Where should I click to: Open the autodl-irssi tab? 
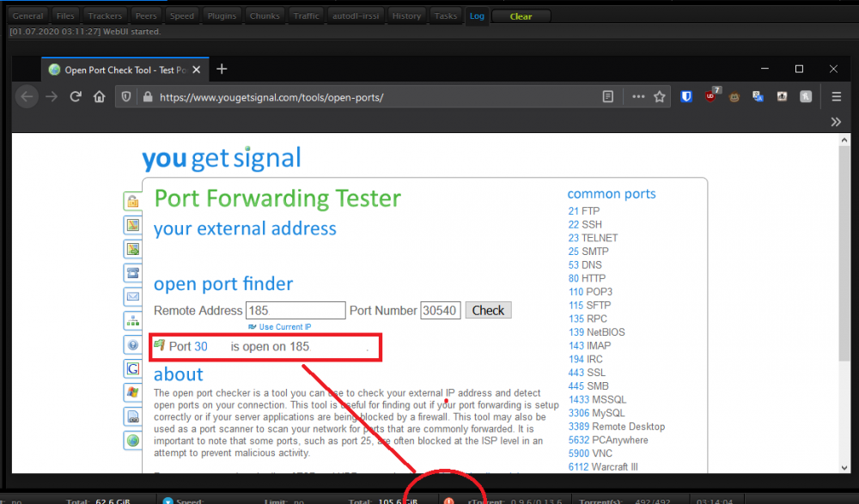coord(356,16)
